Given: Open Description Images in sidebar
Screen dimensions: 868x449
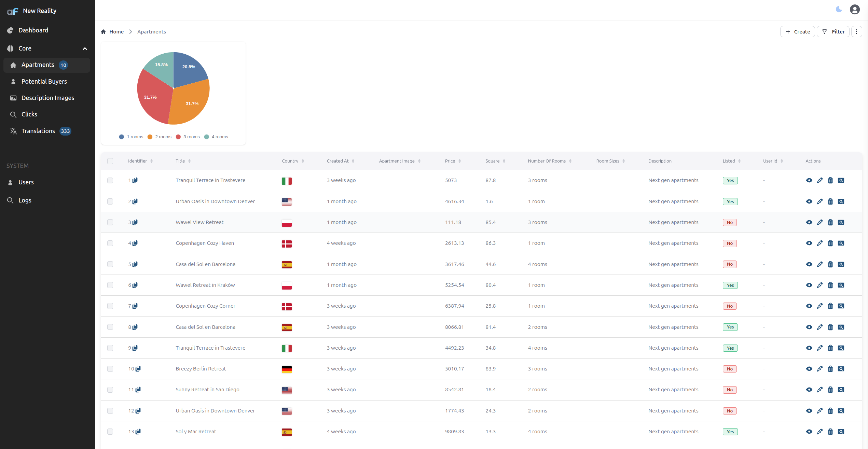Looking at the screenshot, I should click(x=47, y=98).
